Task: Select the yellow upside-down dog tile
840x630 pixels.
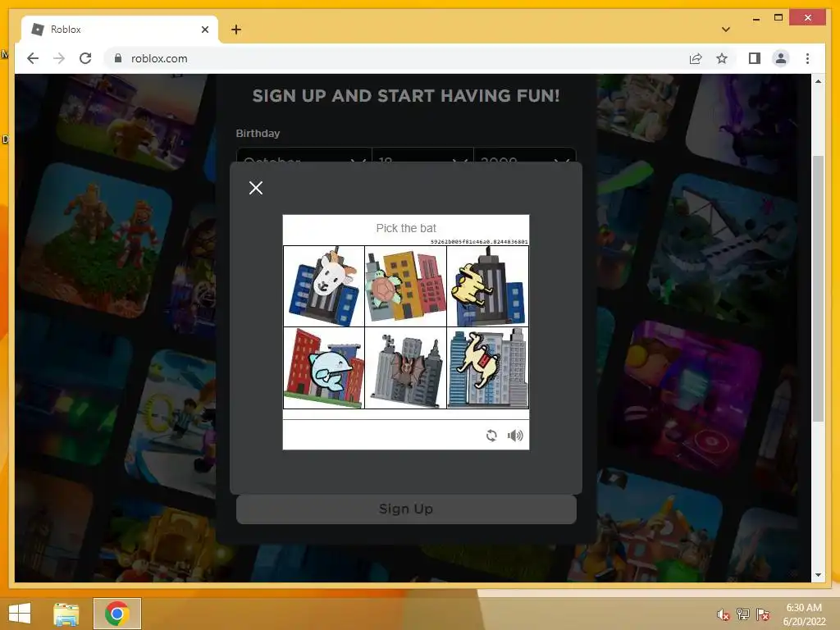Action: (487, 286)
